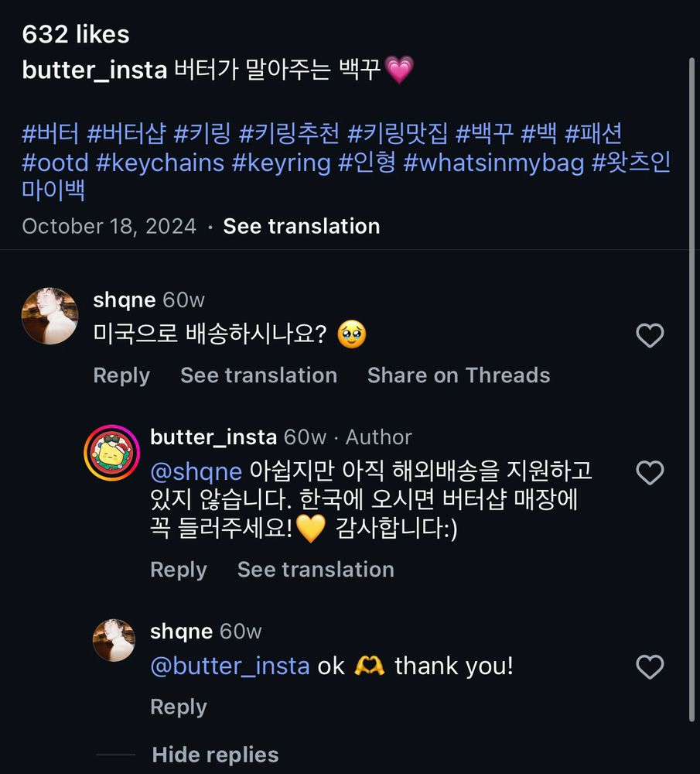The width and height of the screenshot is (700, 774).
Task: See translation of post caption
Action: tap(302, 226)
